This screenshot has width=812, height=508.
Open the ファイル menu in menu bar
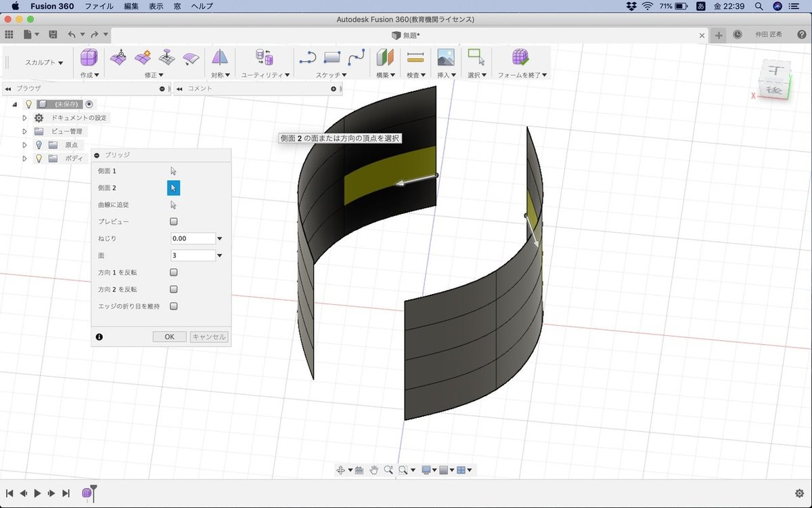(x=99, y=6)
